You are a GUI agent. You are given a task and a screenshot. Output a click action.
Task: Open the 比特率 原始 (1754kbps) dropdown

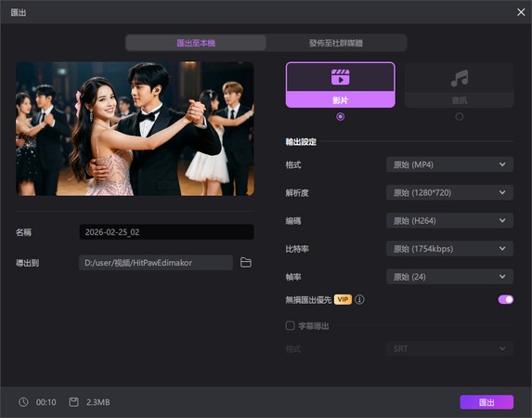[x=449, y=249]
